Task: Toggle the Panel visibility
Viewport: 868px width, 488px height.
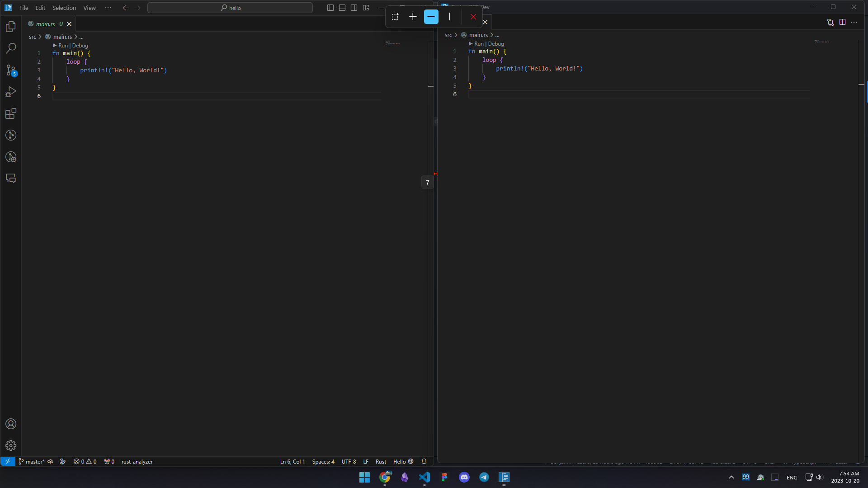Action: [342, 8]
